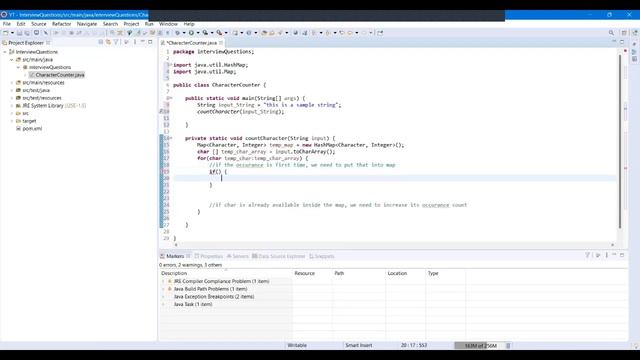Click the Java perspective icon at far right
The image size is (640, 360).
[x=635, y=33]
